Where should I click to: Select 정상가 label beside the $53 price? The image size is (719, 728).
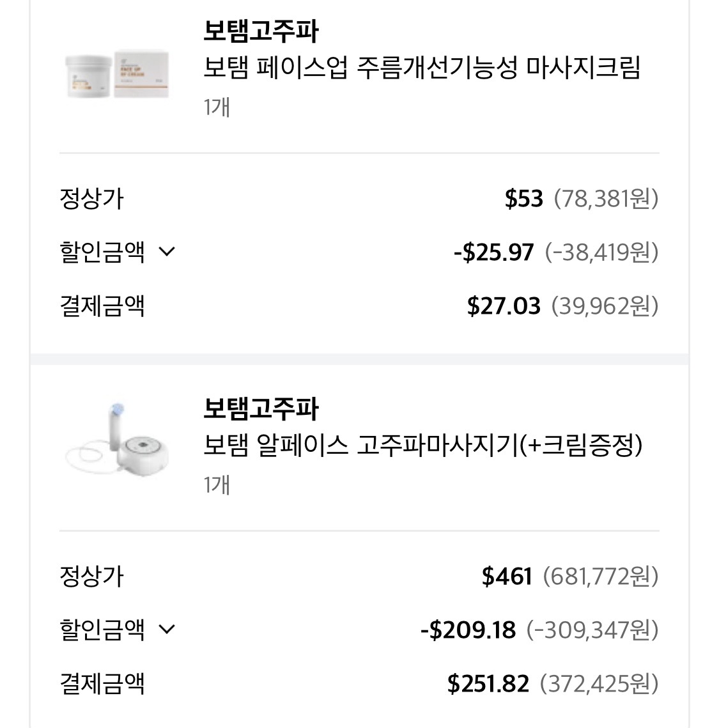point(91,198)
